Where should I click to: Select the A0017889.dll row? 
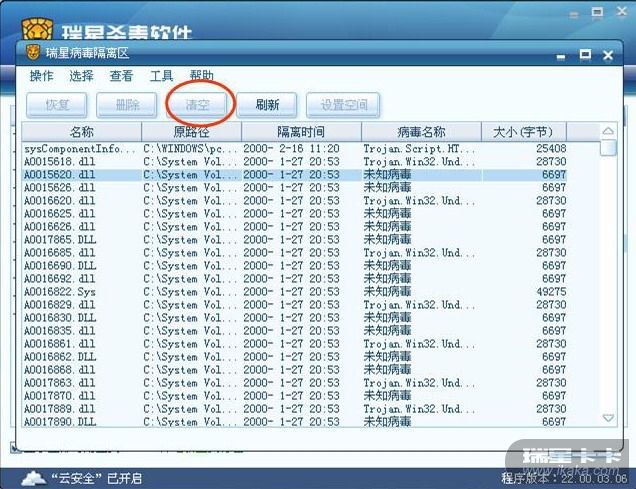pyautogui.click(x=294, y=408)
